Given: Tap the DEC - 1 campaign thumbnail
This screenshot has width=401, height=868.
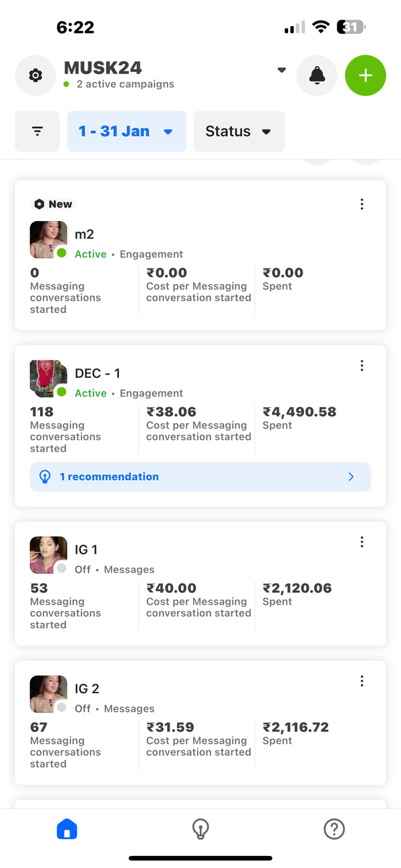Looking at the screenshot, I should coord(48,379).
